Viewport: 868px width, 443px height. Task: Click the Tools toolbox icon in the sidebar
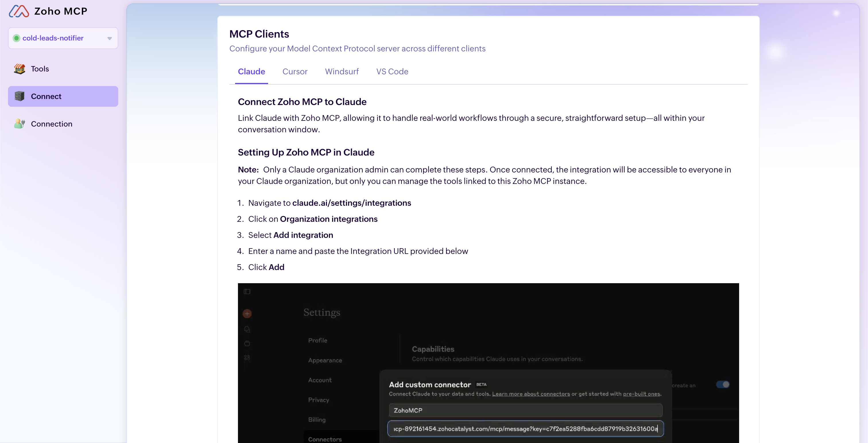coord(20,69)
